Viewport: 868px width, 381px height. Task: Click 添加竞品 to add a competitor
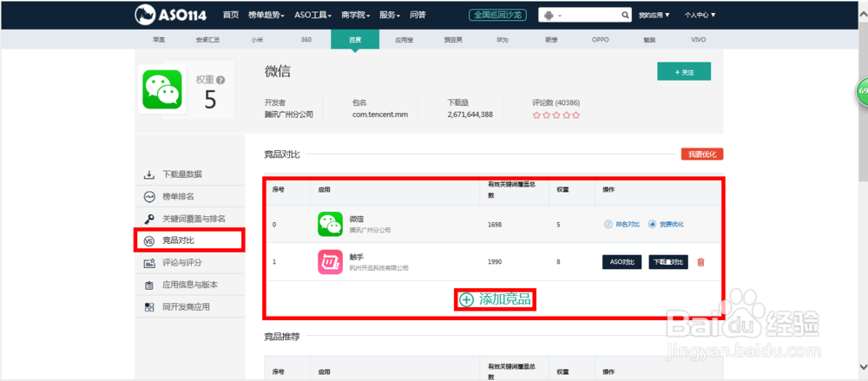pos(496,299)
